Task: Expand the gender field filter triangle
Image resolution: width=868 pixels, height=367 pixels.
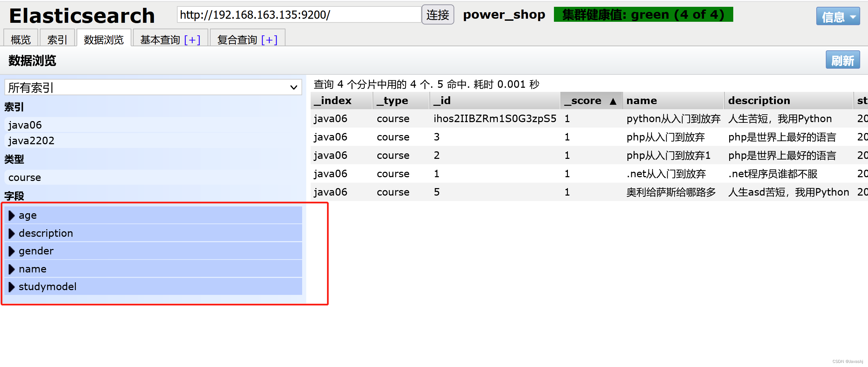Action: (x=12, y=251)
